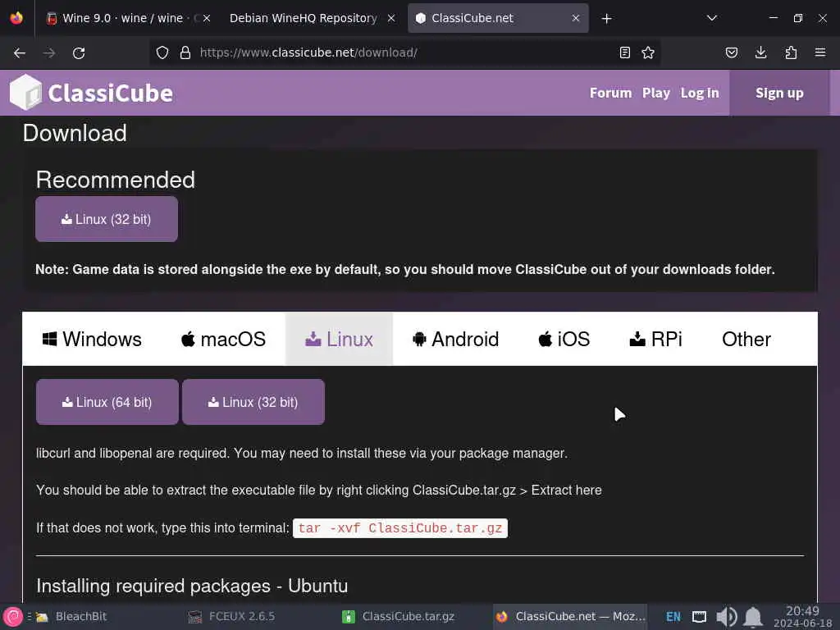Select the macOS platform tab
Viewport: 840px width, 630px height.
pyautogui.click(x=223, y=339)
